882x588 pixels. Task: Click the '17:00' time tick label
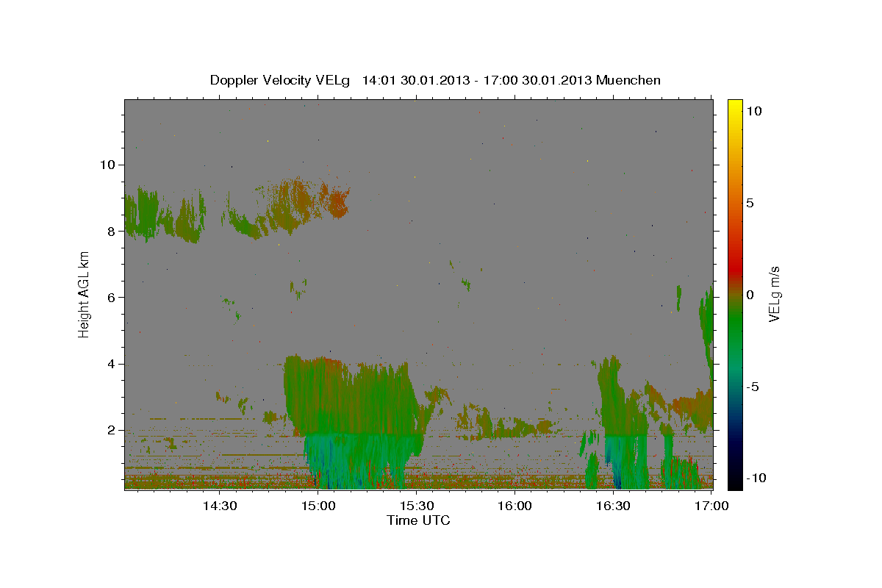pos(711,506)
